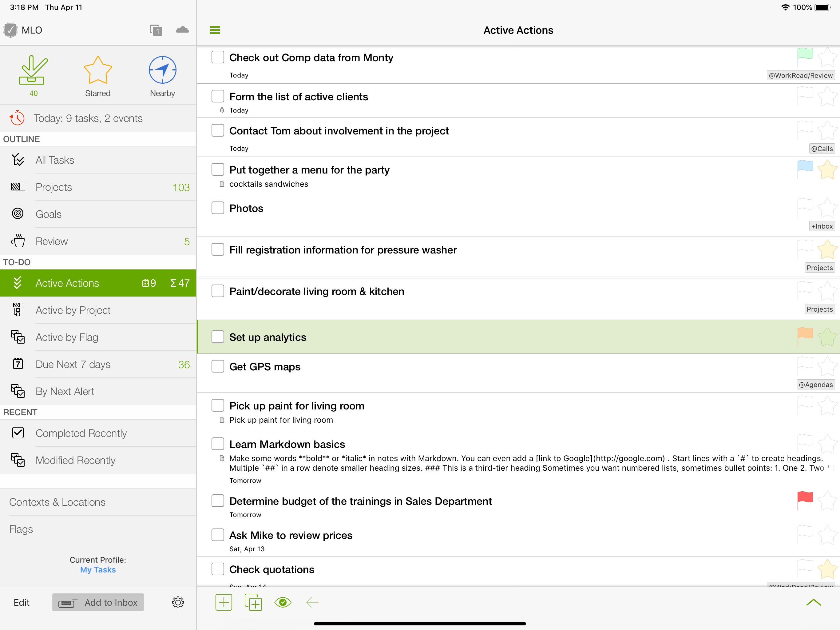Image resolution: width=840 pixels, height=630 pixels.
Task: Check off 'Photos' task
Action: [218, 208]
